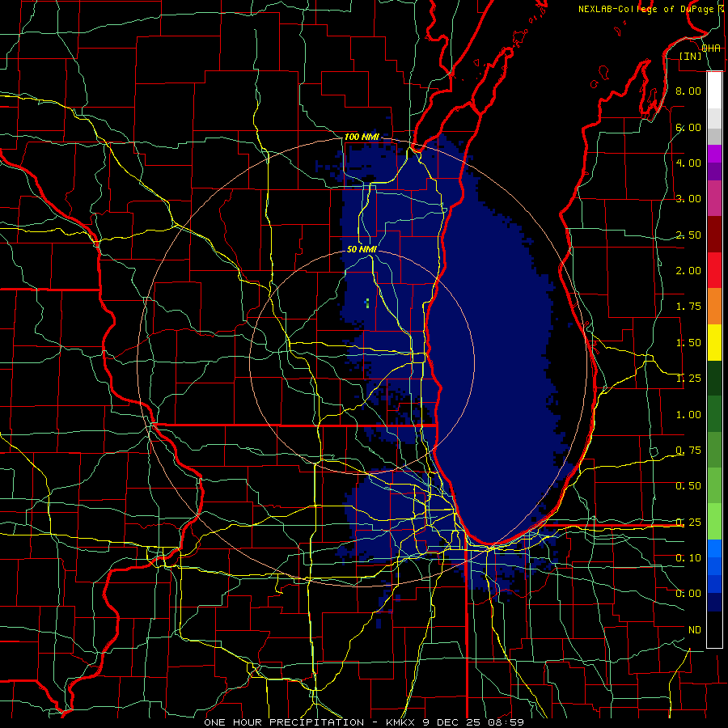Select the yellow legend color swatch

[714, 343]
